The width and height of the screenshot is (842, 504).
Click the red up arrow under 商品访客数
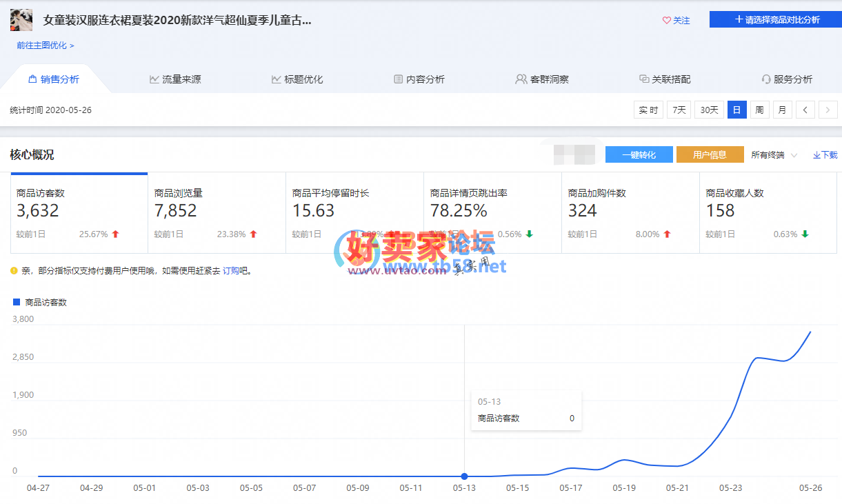click(115, 234)
